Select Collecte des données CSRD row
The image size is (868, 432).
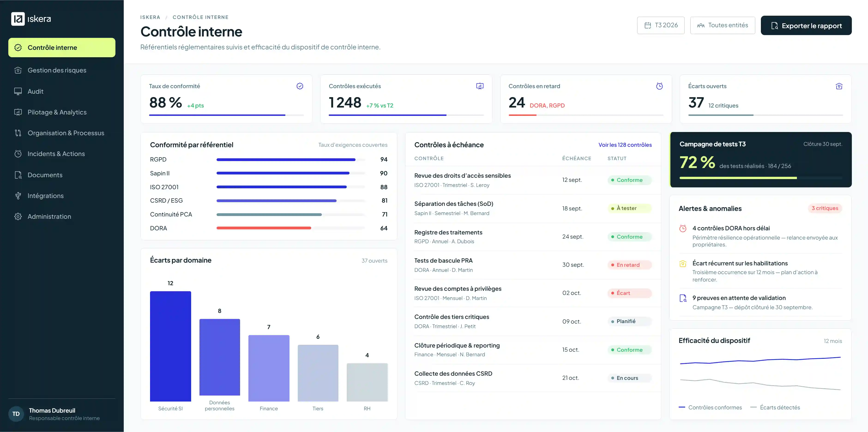coord(533,378)
